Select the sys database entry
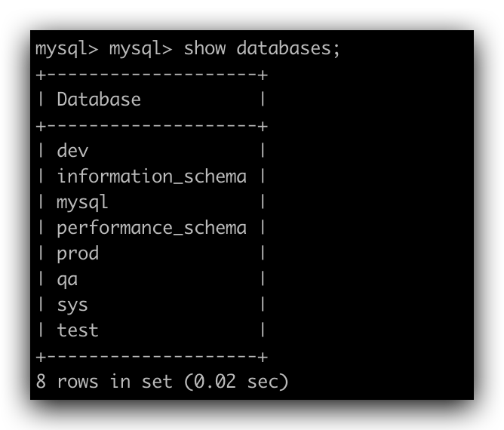 (x=72, y=305)
